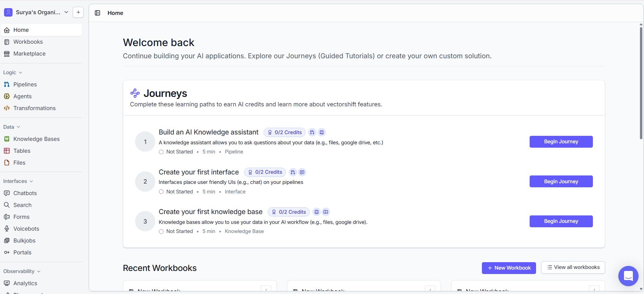Toggle the sidebar panel icon beside Home title

97,13
